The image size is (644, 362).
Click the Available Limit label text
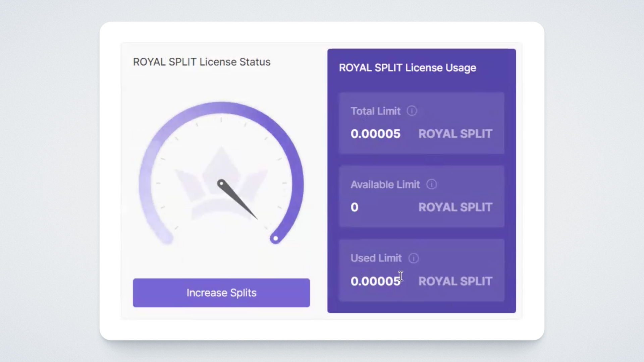385,184
